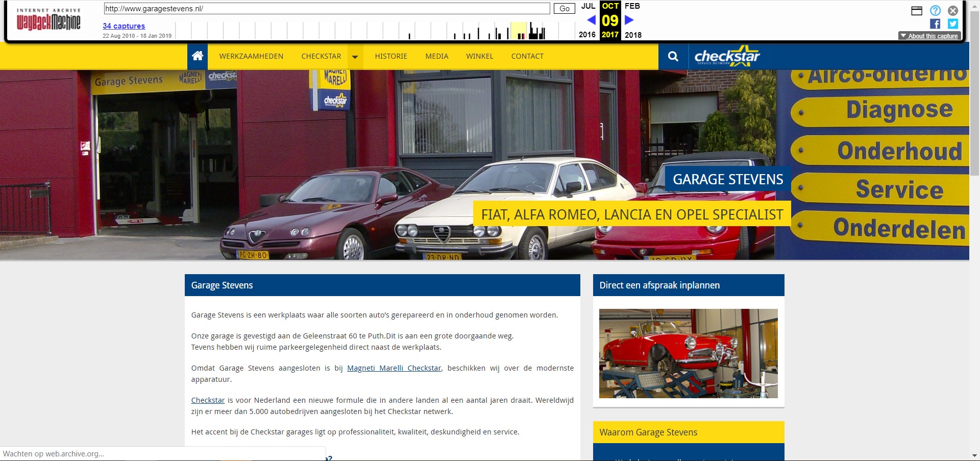
Task: Click the Wayback URL input field
Action: coord(327,9)
